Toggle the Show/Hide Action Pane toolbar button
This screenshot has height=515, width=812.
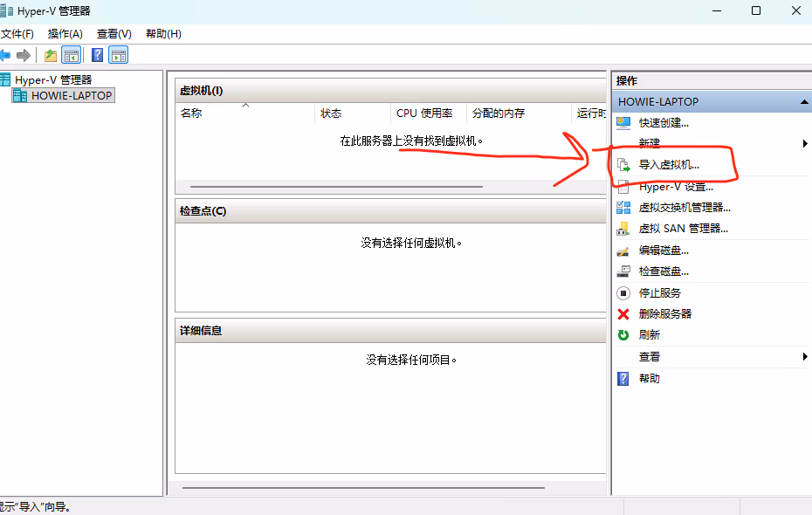point(119,56)
